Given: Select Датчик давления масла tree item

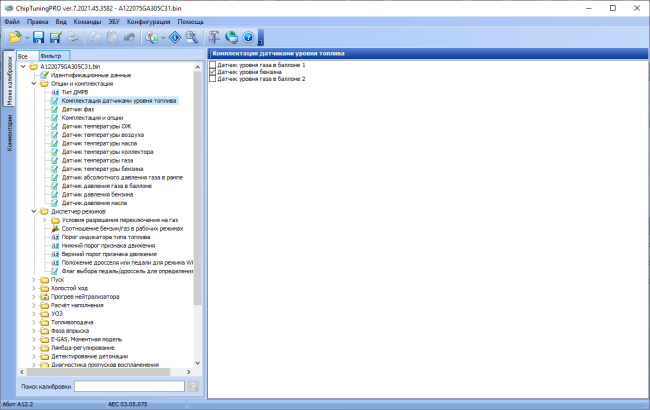Looking at the screenshot, I should click(x=95, y=203).
